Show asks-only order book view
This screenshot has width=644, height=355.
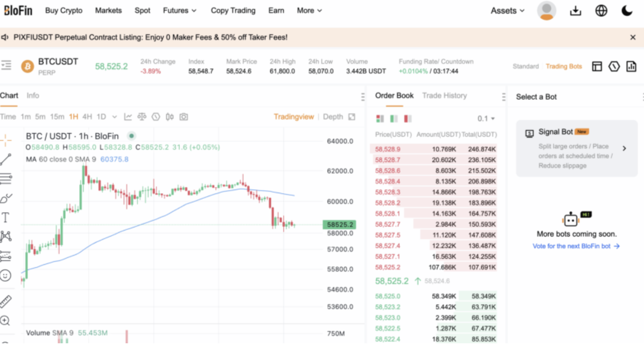coord(408,118)
